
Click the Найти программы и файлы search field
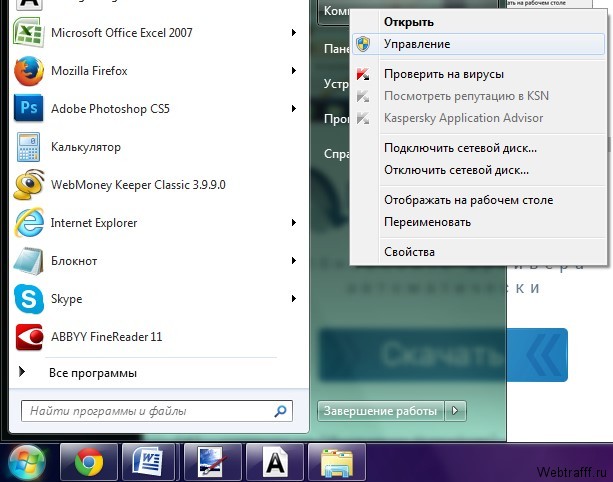157,411
